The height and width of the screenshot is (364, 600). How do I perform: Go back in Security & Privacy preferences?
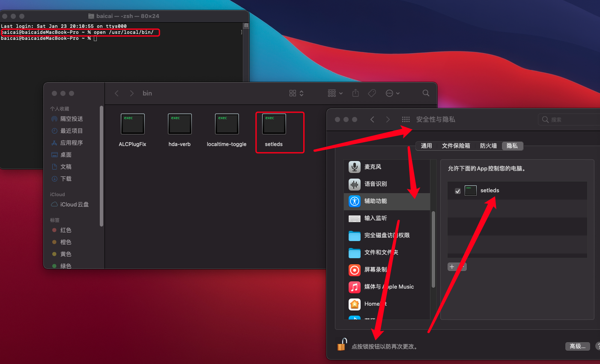[372, 119]
